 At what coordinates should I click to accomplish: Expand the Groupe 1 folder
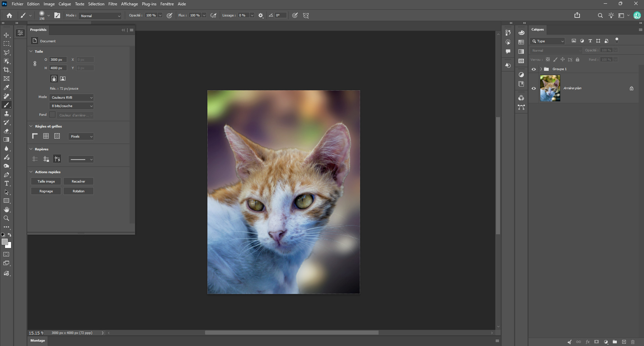pyautogui.click(x=541, y=69)
